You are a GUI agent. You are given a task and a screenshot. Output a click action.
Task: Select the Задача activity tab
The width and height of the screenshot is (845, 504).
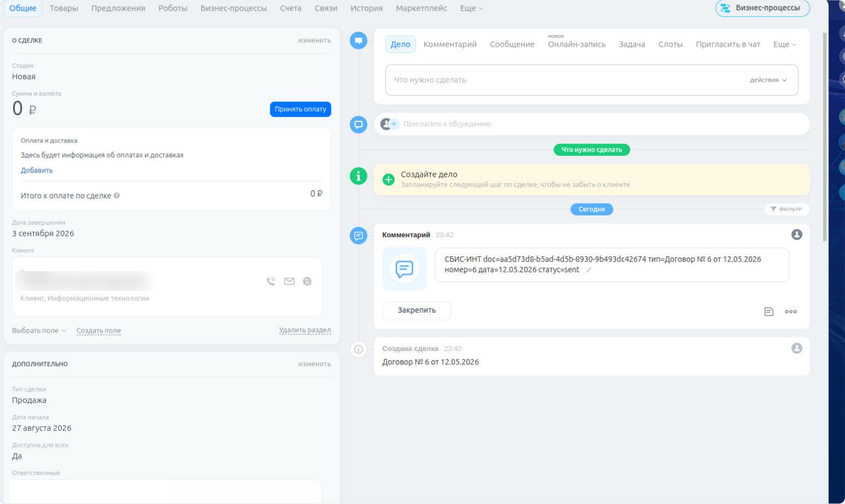[632, 44]
